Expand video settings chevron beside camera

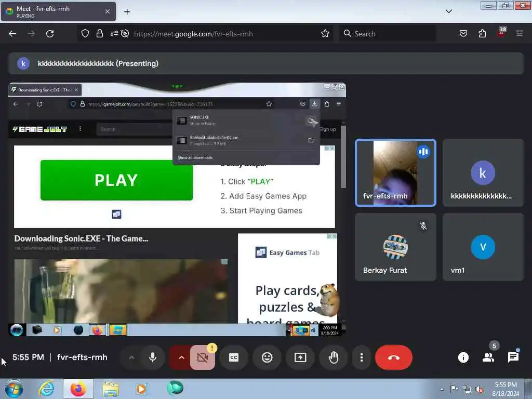pos(181,357)
